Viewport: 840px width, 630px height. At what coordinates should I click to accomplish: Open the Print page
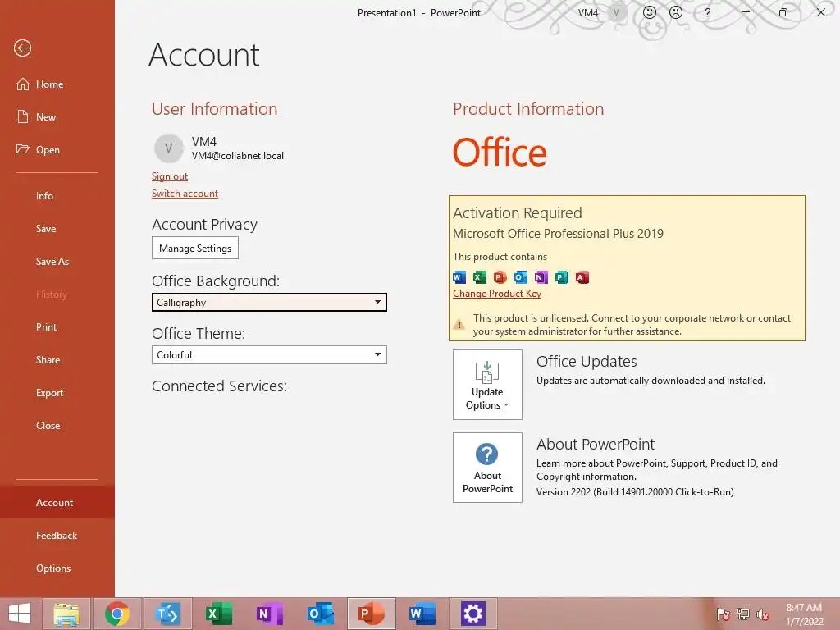pyautogui.click(x=46, y=327)
